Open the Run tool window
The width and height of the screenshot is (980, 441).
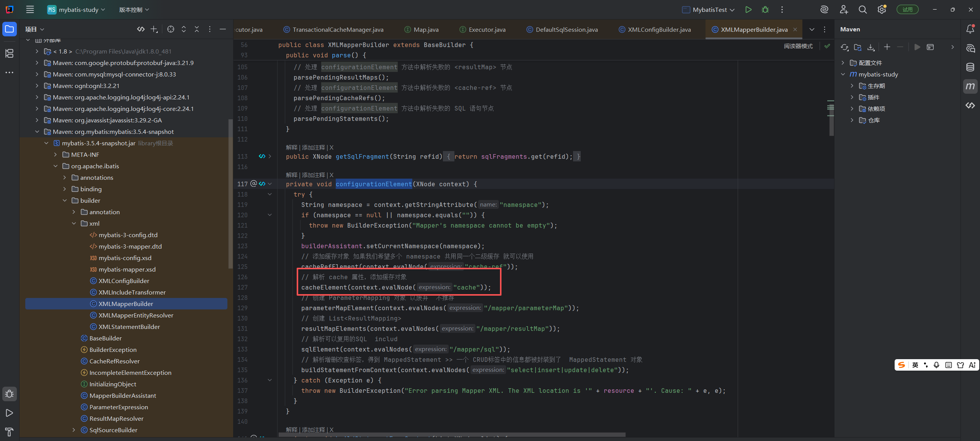pyautogui.click(x=10, y=413)
